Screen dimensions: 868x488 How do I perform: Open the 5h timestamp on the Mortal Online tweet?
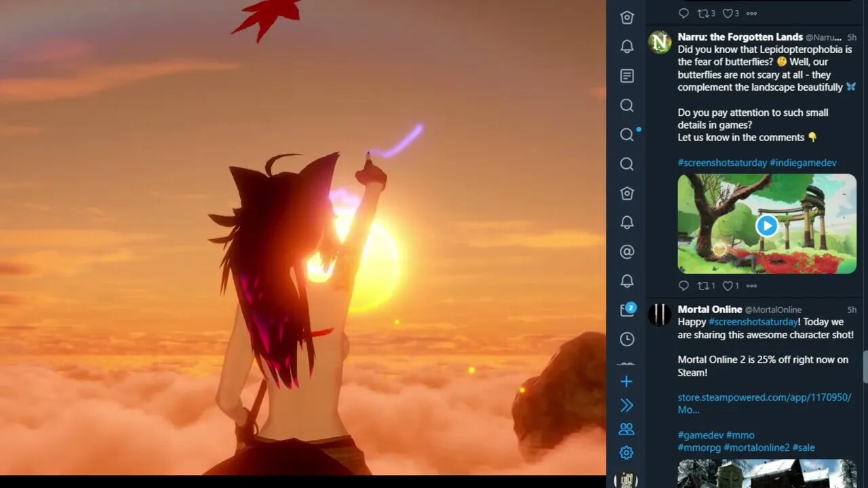tap(852, 310)
